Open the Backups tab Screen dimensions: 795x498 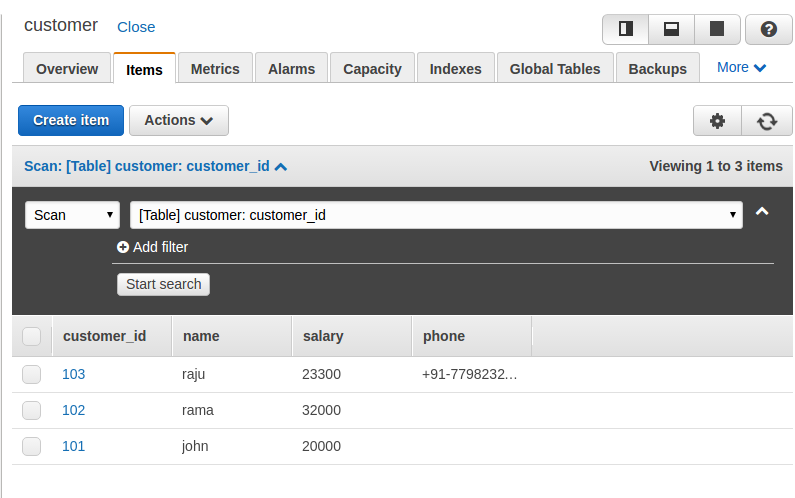(658, 69)
